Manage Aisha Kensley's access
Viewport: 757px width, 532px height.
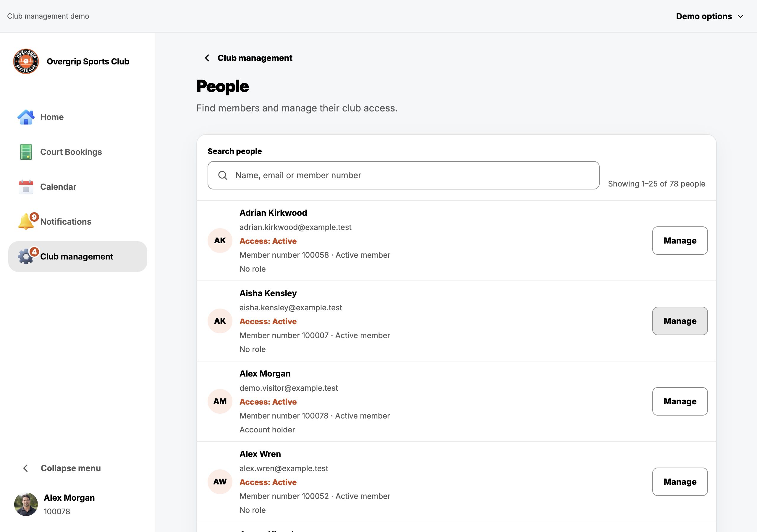(x=680, y=321)
